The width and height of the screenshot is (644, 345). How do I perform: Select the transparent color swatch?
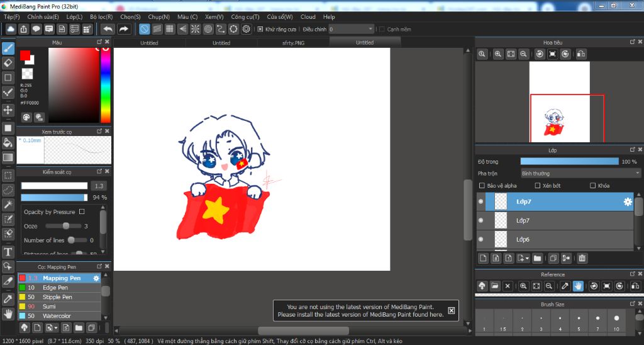click(x=27, y=74)
